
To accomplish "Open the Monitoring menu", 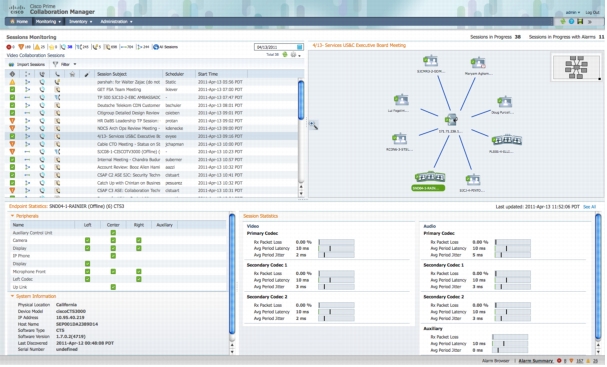I will pos(48,22).
